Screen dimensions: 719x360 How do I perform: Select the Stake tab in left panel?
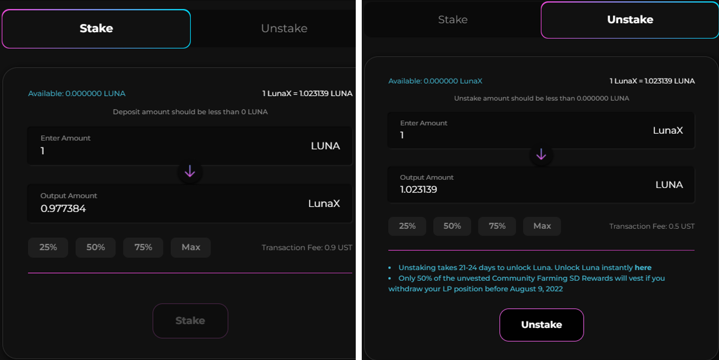(96, 28)
